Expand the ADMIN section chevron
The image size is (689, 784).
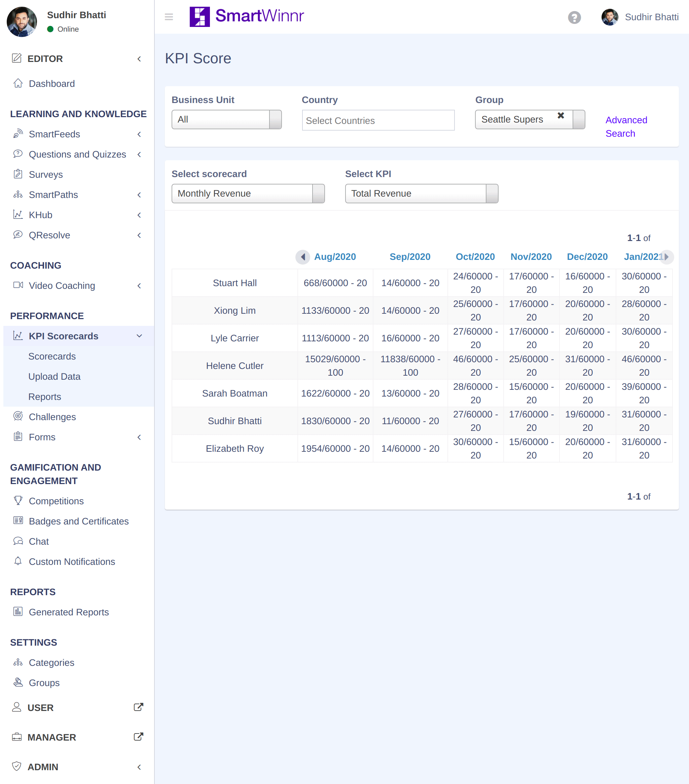[139, 767]
